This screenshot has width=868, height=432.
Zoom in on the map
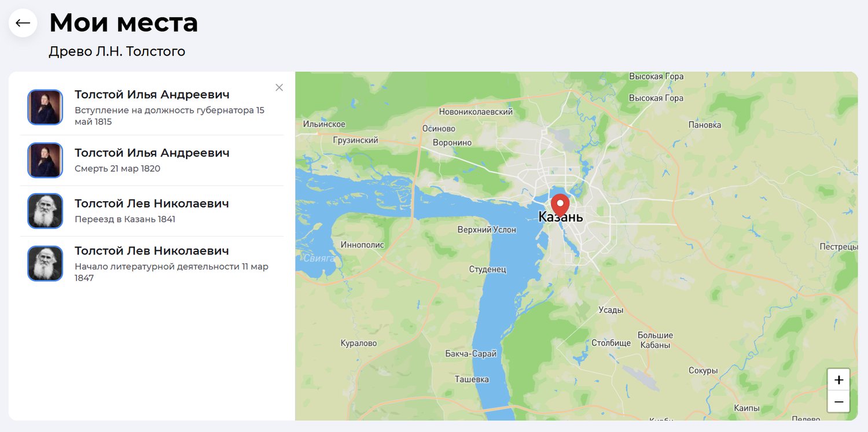(x=838, y=380)
